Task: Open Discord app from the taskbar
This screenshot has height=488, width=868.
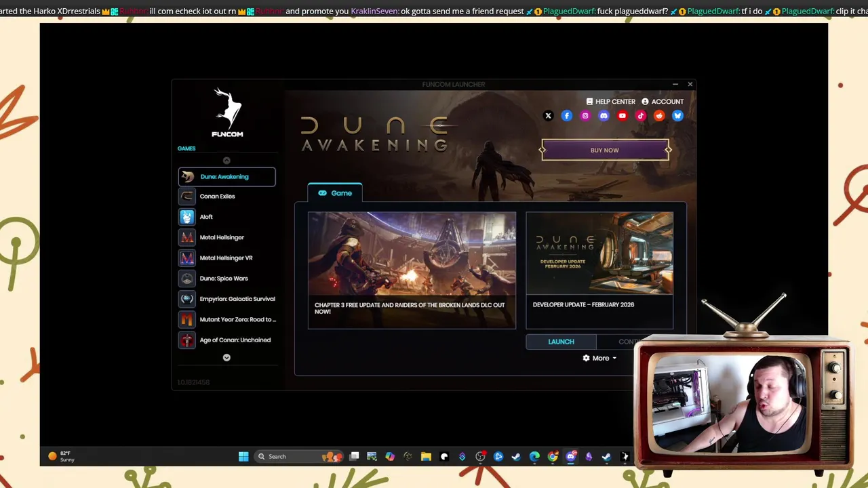Action: (571, 457)
